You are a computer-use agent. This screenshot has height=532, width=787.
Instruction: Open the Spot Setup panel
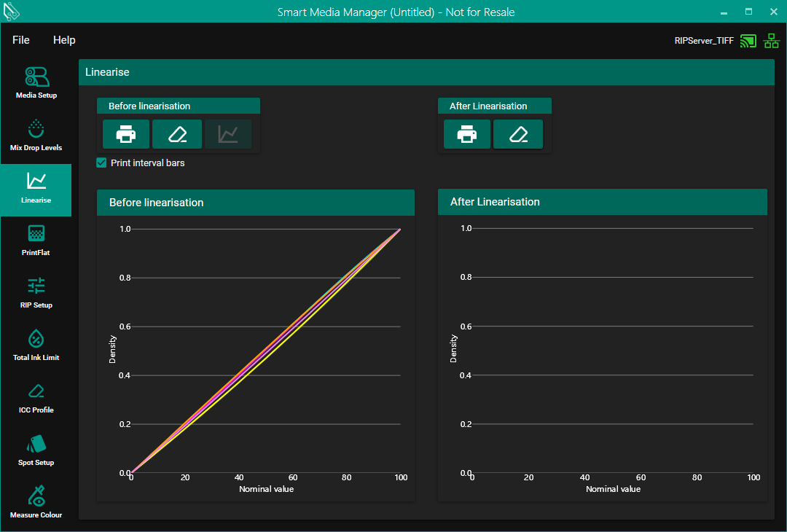tap(36, 450)
